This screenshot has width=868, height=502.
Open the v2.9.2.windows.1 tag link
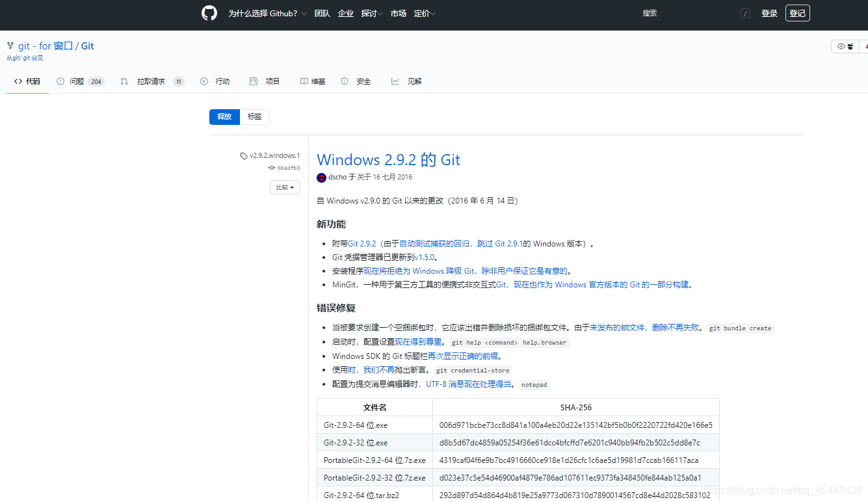pos(274,156)
